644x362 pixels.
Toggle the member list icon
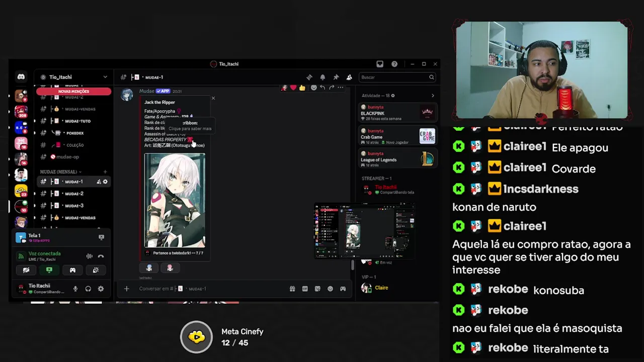[349, 77]
